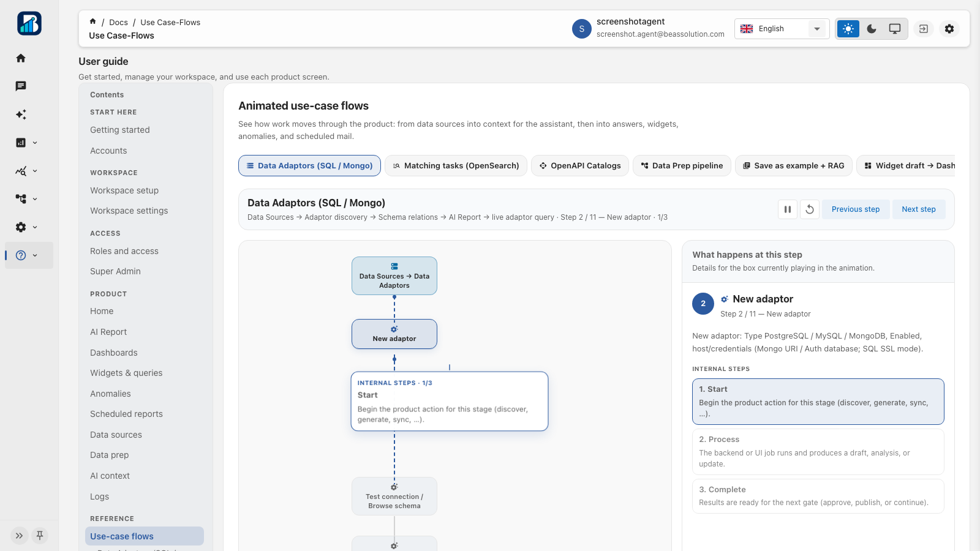Select the Use-case flows contents item

[x=145, y=536]
